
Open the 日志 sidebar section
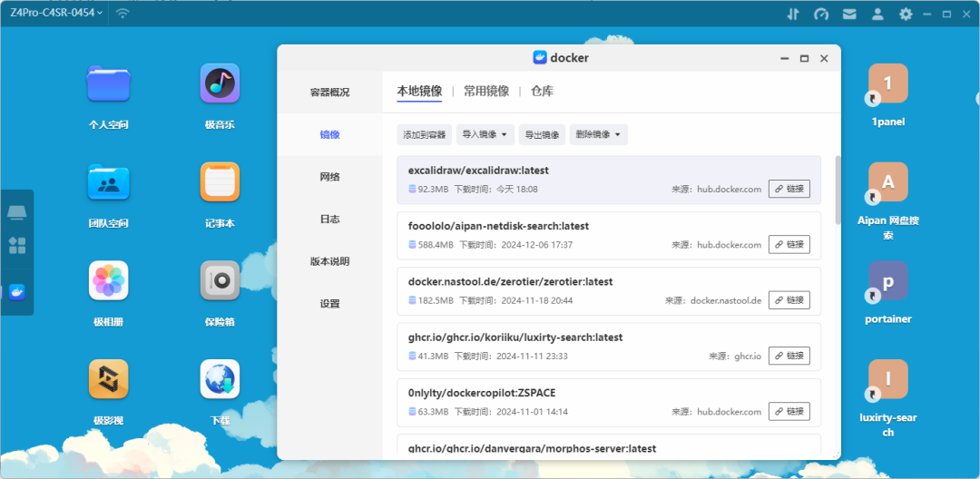[330, 220]
